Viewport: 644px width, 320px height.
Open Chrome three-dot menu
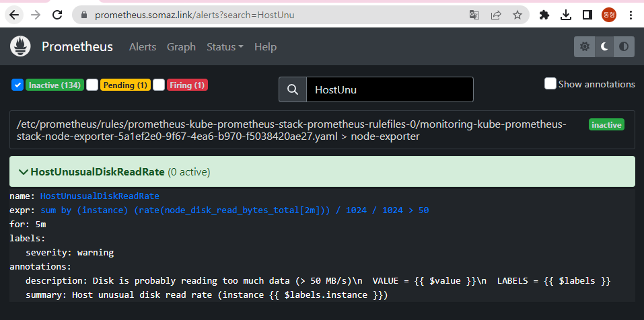click(631, 15)
